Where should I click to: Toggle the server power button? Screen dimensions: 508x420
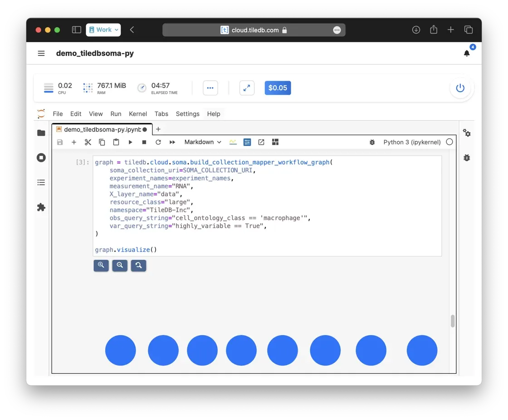pos(460,88)
